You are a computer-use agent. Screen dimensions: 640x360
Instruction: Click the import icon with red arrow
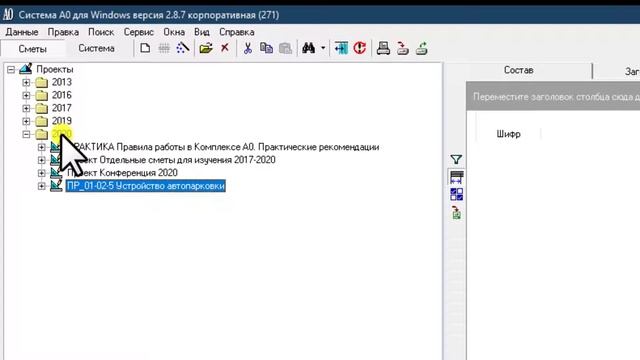pyautogui.click(x=403, y=48)
